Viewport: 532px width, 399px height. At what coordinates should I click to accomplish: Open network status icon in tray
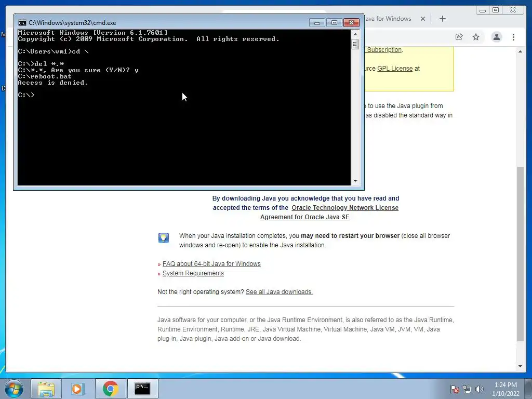467,389
